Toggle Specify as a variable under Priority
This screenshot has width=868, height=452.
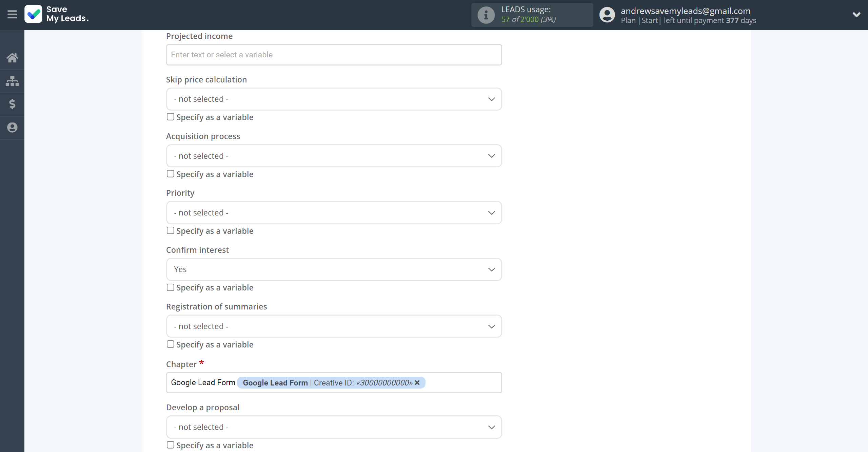click(x=170, y=231)
